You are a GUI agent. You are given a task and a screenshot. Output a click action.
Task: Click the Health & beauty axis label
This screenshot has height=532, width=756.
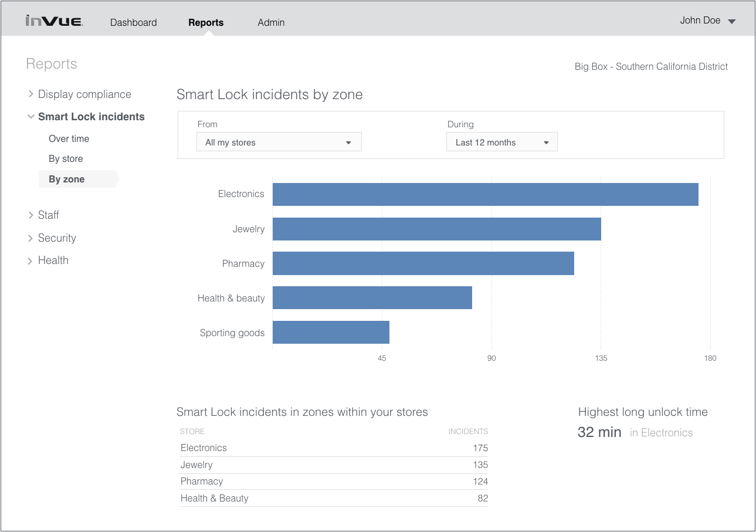[231, 298]
